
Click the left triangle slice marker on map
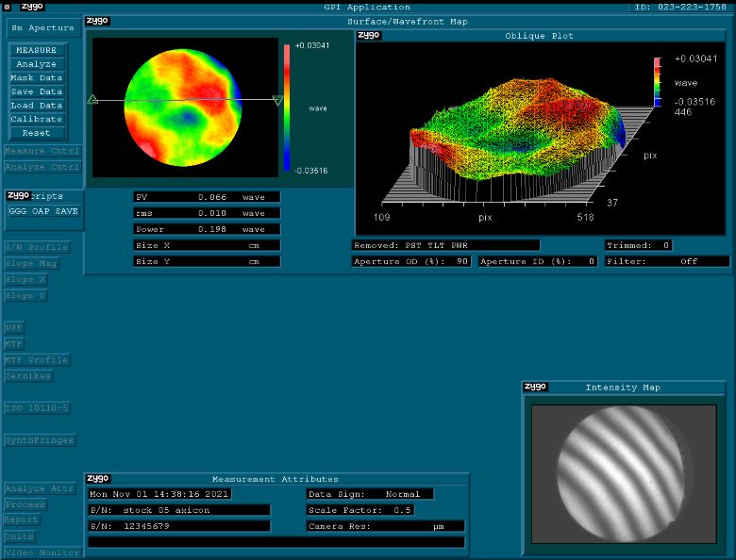point(92,99)
